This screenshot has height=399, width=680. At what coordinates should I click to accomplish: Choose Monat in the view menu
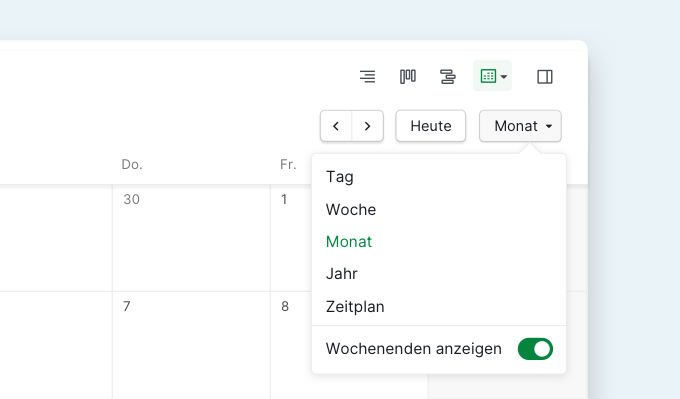[x=439, y=242]
